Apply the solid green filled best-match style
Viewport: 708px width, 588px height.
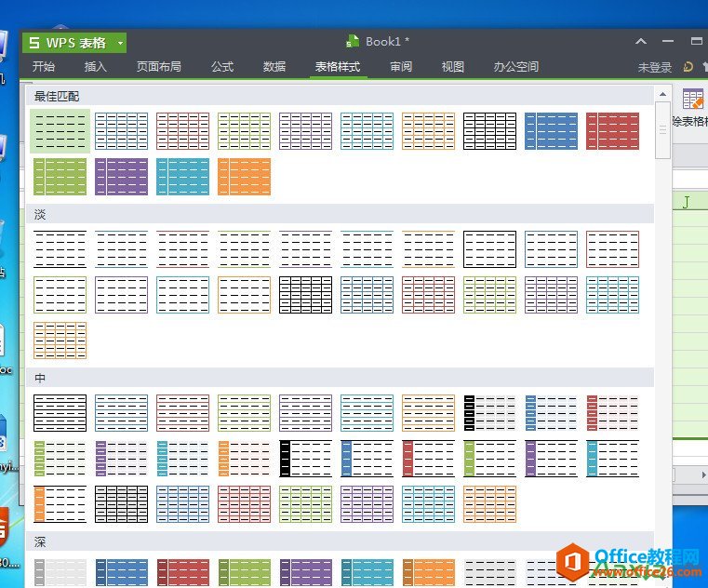60,177
